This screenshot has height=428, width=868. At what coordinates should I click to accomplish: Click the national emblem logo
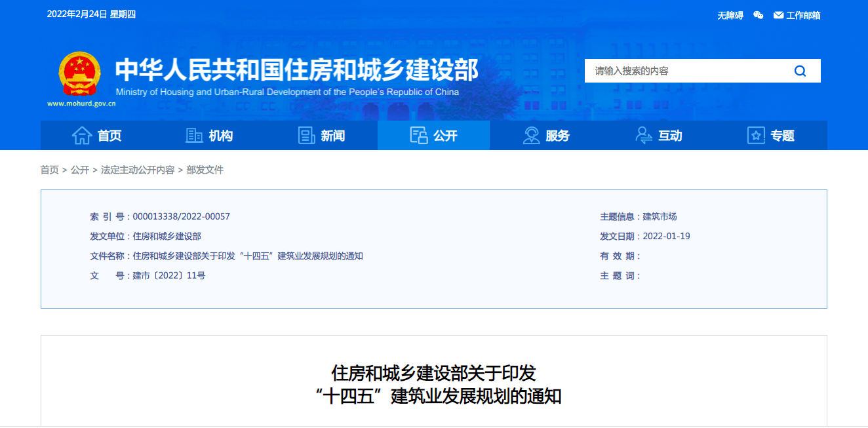(79, 74)
